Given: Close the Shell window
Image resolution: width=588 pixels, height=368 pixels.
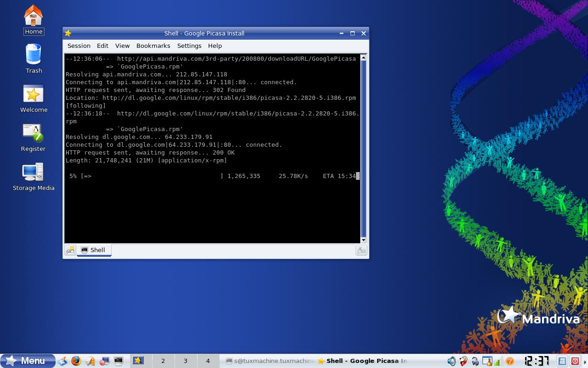Looking at the screenshot, I should (363, 33).
